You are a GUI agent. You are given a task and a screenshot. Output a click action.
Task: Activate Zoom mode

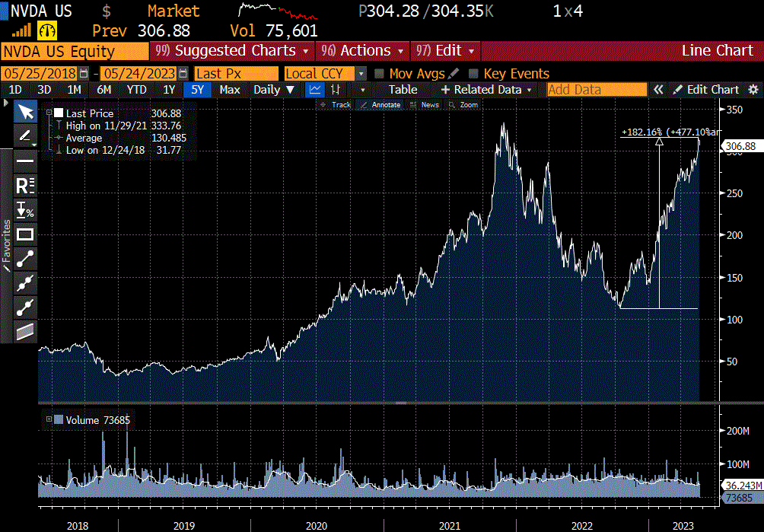[x=463, y=105]
